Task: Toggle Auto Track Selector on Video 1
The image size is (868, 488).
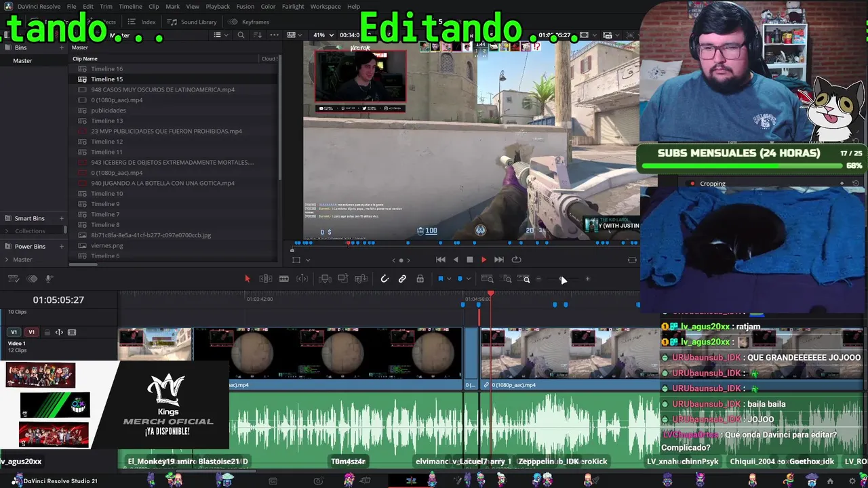Action: click(59, 332)
